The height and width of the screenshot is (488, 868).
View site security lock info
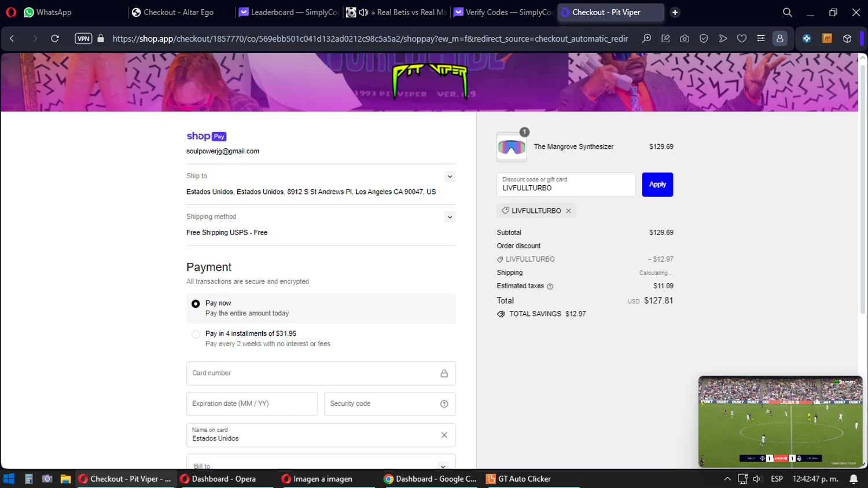[x=101, y=39]
